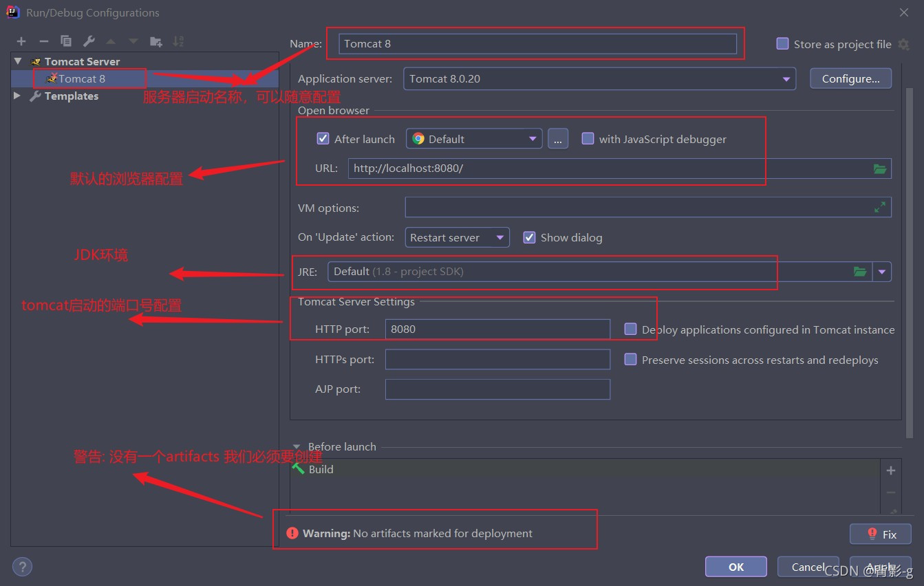This screenshot has width=924, height=586.
Task: Open Application server Tomcat 8.0.20 dropdown
Action: [x=599, y=78]
